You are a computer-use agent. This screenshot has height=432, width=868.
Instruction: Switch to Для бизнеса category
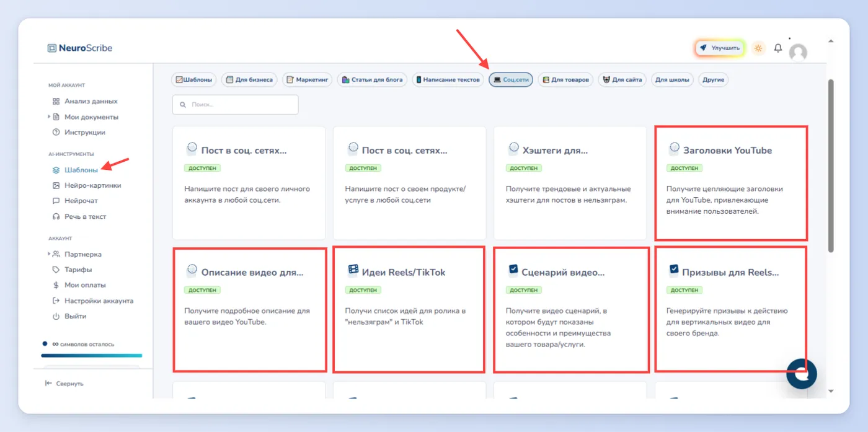[x=249, y=80]
